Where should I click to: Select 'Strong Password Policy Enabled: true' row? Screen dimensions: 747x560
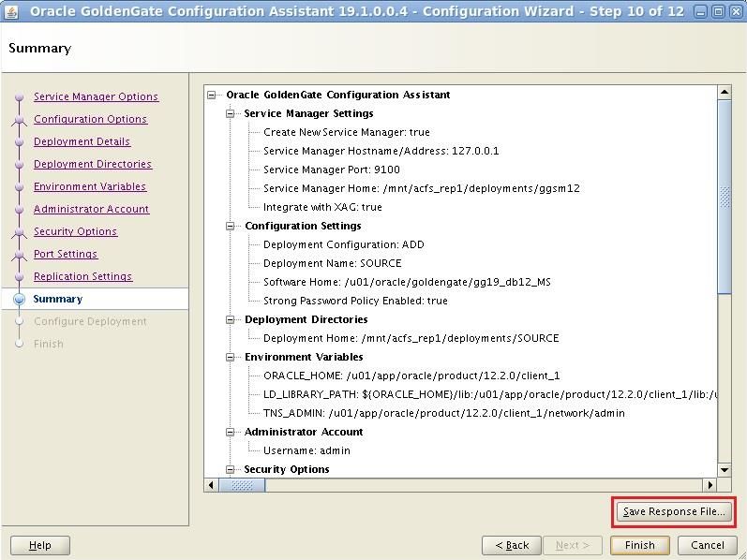tap(355, 301)
